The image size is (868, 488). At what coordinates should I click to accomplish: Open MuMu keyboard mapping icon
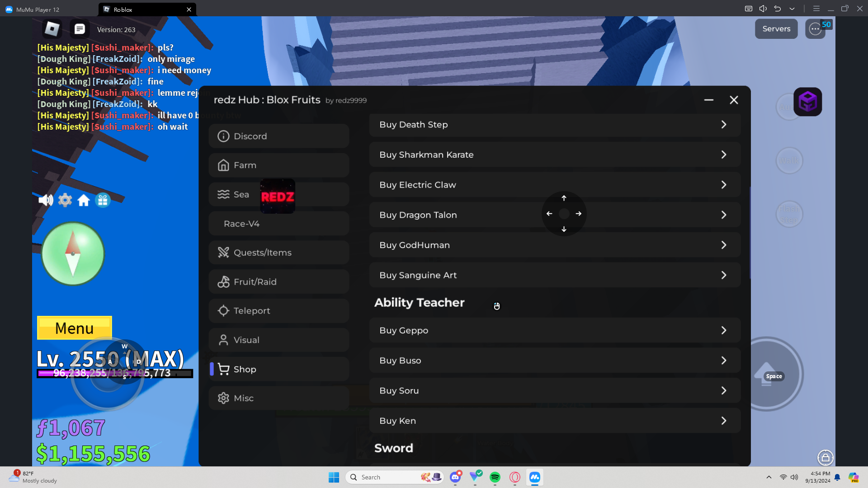tap(749, 9)
